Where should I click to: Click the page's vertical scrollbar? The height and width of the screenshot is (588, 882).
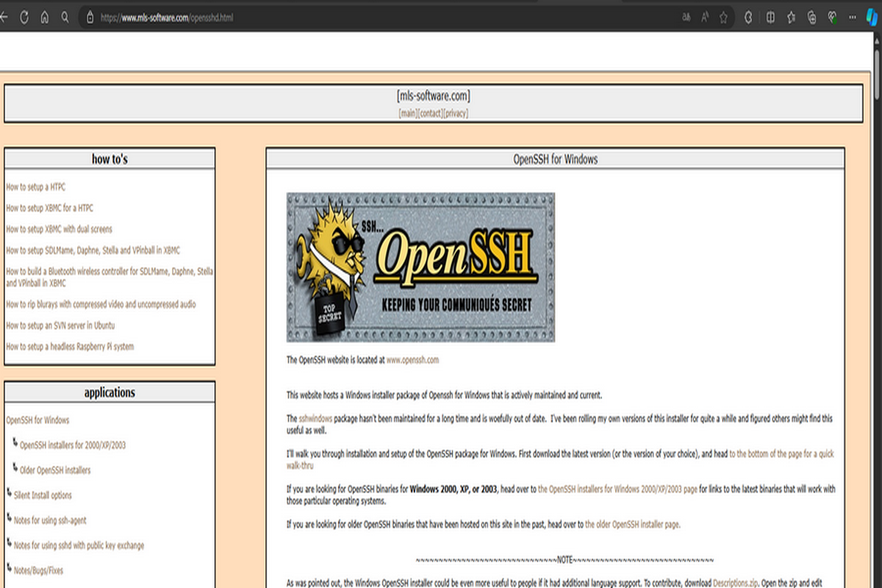point(877,294)
